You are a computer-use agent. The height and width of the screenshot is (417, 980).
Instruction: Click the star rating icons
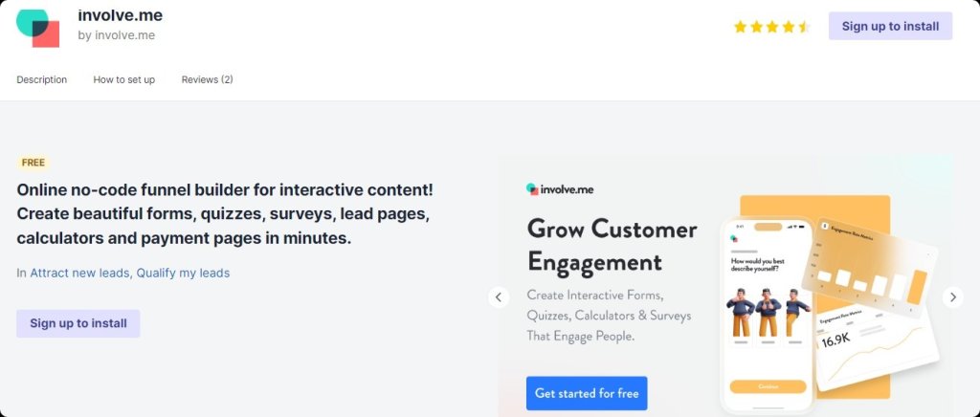click(x=772, y=27)
